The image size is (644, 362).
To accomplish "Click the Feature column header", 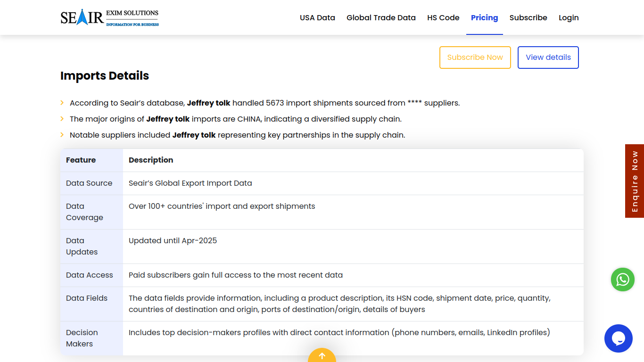I will coord(91,160).
